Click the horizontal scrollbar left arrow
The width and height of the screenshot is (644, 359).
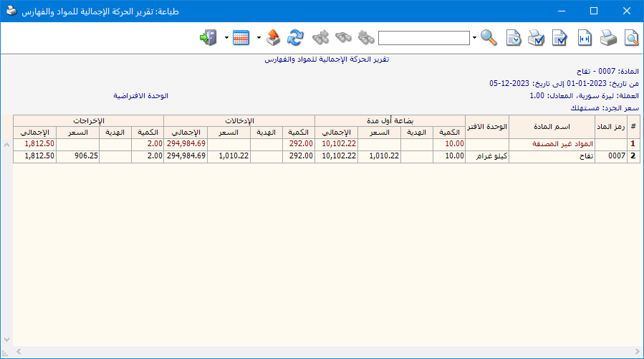19,352
